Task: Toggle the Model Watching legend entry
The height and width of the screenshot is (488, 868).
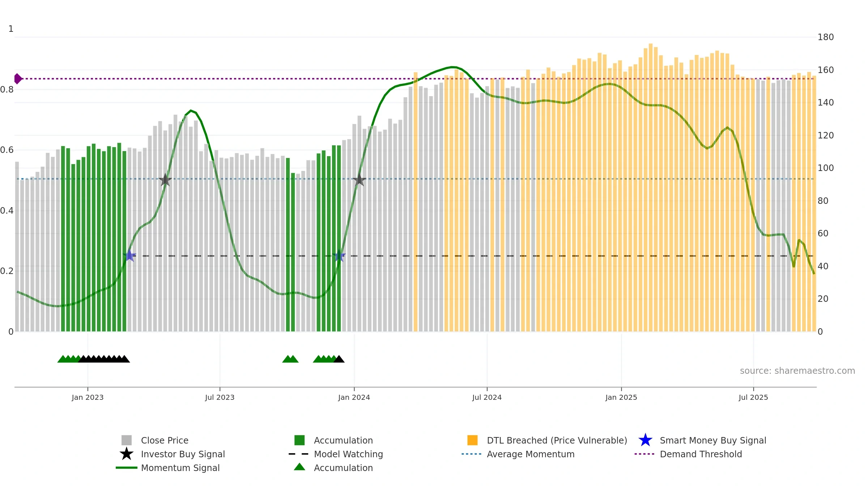Action: click(348, 454)
